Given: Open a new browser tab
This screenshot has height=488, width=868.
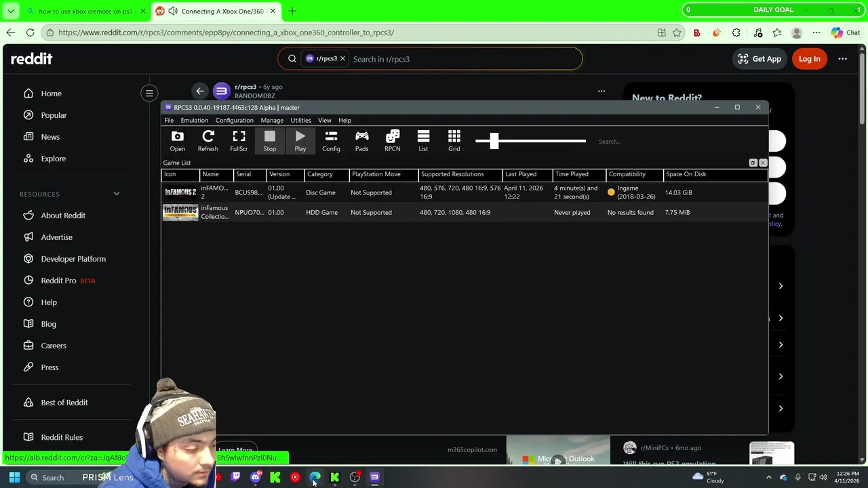Looking at the screenshot, I should (x=292, y=11).
